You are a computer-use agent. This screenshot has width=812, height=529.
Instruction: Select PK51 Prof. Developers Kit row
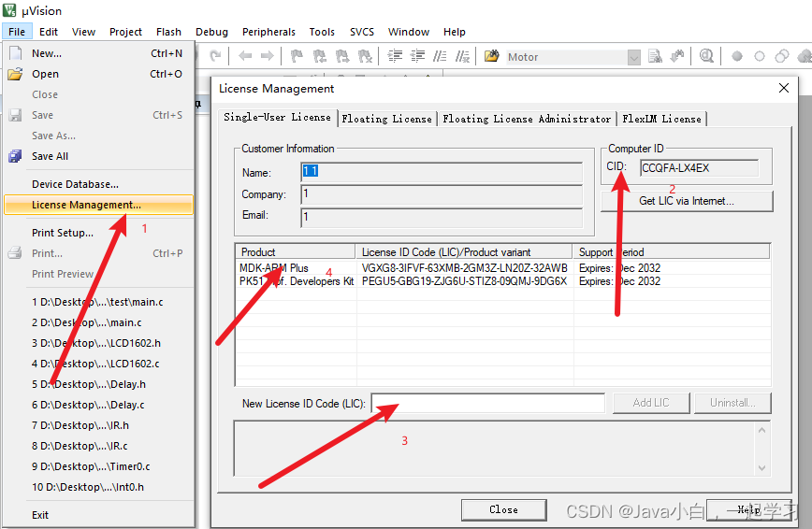[x=503, y=281]
